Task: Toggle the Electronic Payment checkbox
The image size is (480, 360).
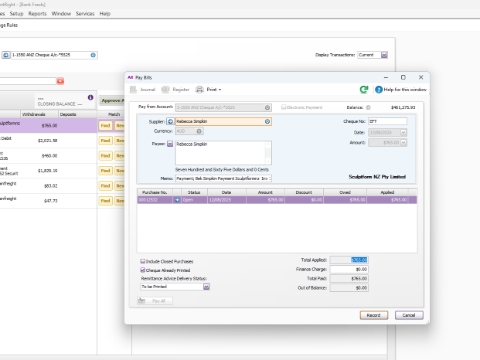Action: point(283,107)
